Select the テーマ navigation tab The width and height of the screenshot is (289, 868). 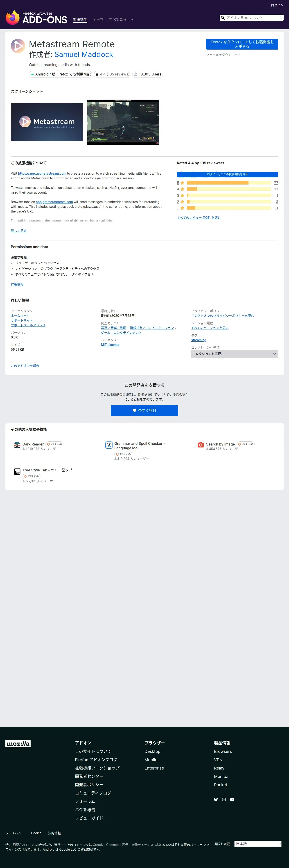coord(98,20)
